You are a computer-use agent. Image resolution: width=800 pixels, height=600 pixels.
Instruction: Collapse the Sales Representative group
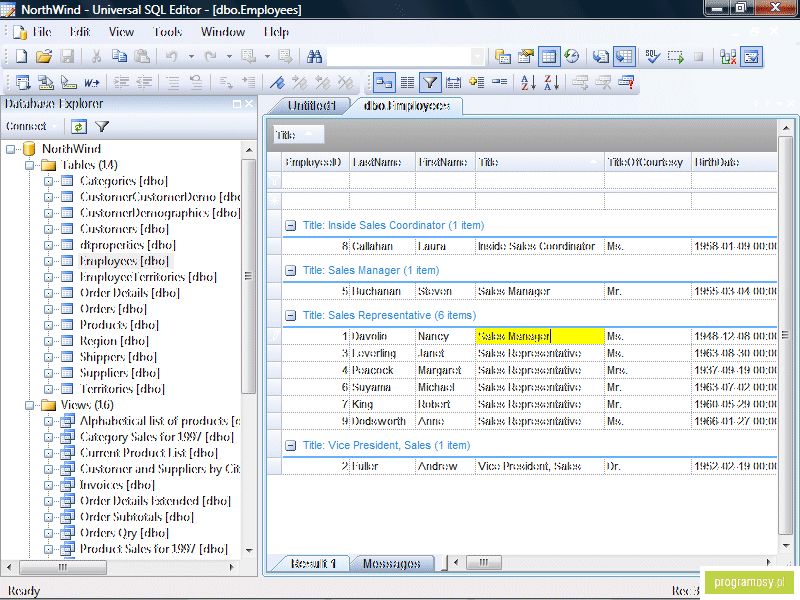290,315
